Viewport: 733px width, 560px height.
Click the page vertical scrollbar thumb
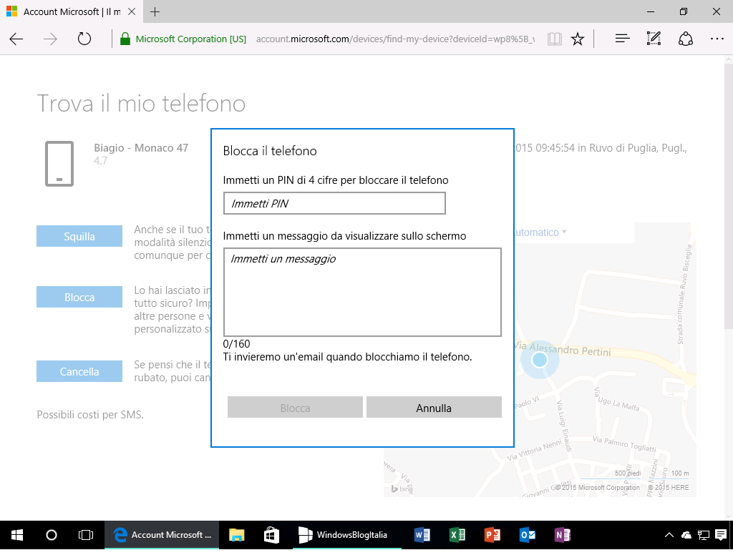click(728, 196)
